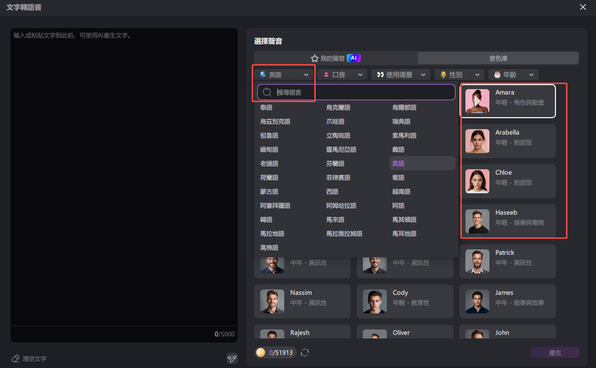Choose 爪哇語 from the language list

tap(335, 122)
